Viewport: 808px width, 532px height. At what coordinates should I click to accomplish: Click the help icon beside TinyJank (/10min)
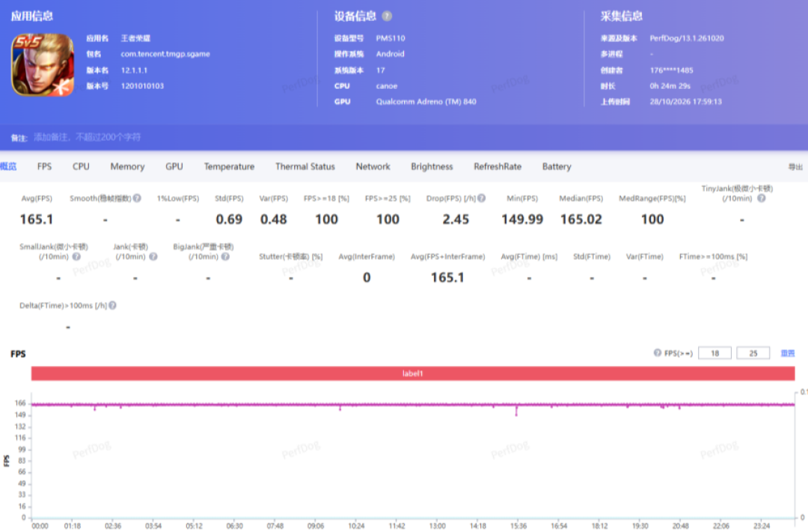(761, 198)
